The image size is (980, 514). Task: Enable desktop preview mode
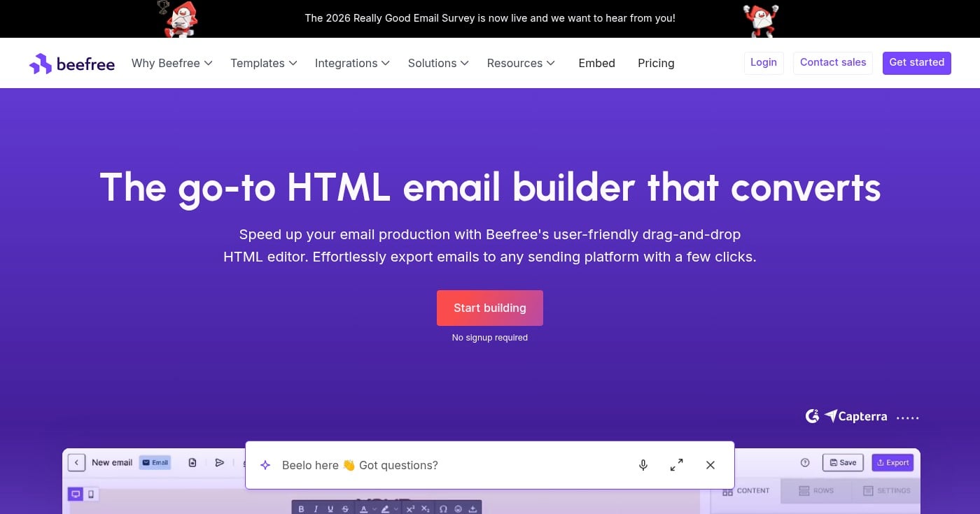(75, 494)
